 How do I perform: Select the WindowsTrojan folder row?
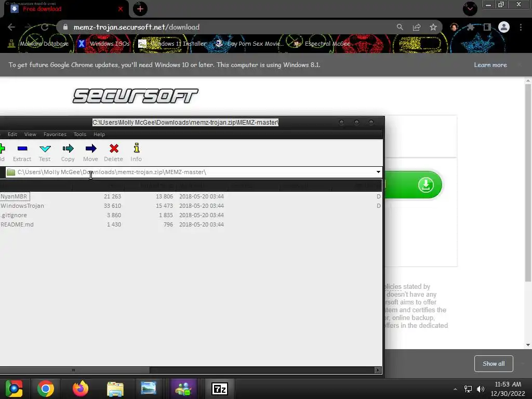point(191,206)
